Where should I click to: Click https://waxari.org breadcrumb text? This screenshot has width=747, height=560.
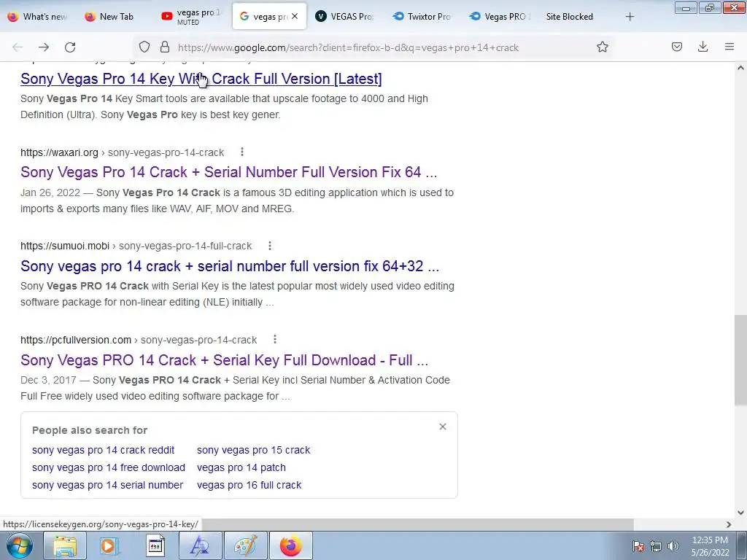click(x=59, y=152)
